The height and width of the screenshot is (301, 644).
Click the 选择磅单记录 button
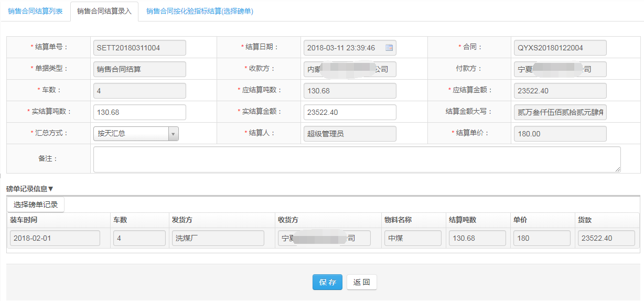coord(36,205)
